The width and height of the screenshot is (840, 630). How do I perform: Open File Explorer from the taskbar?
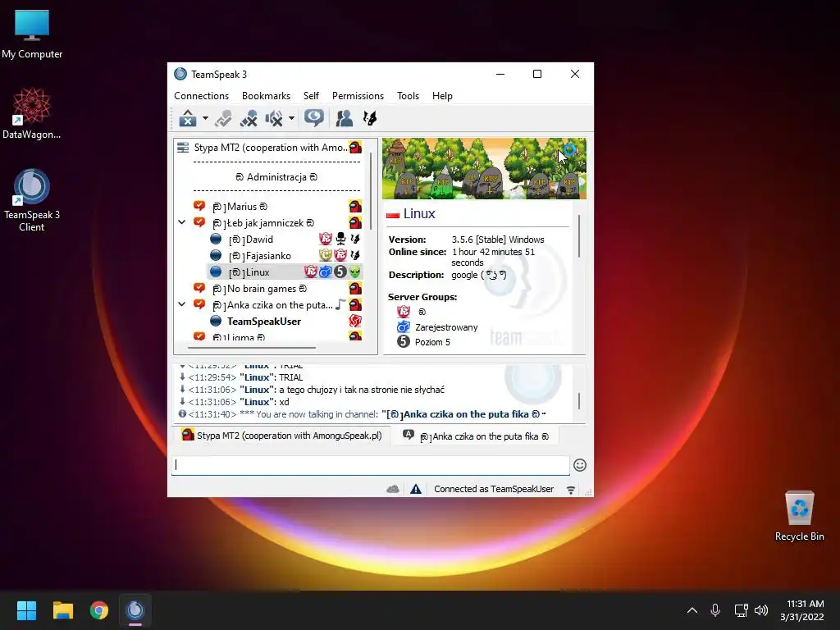tap(63, 610)
